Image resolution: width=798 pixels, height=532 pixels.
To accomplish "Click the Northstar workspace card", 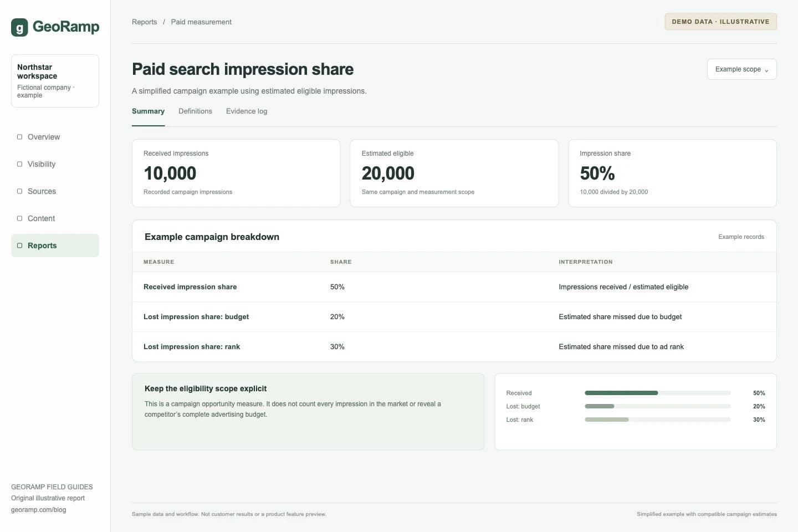I will [x=55, y=81].
